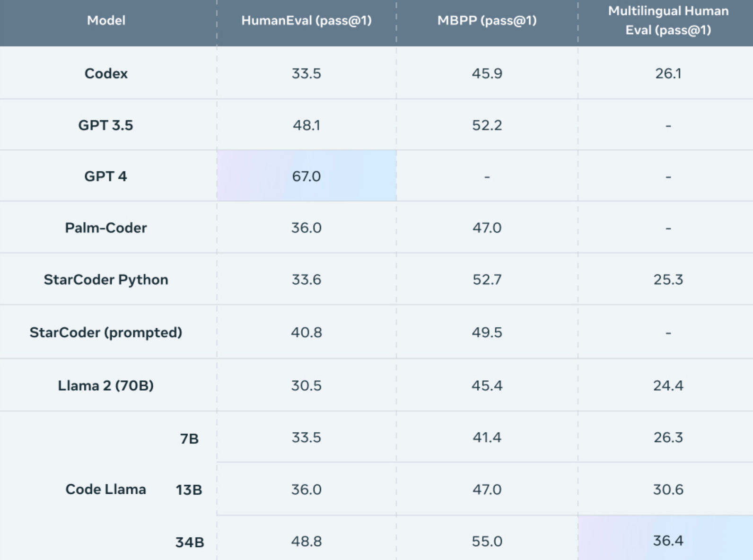Click Code Llama 34B HumanEval value 48.8
This screenshot has width=753, height=560.
(x=306, y=541)
